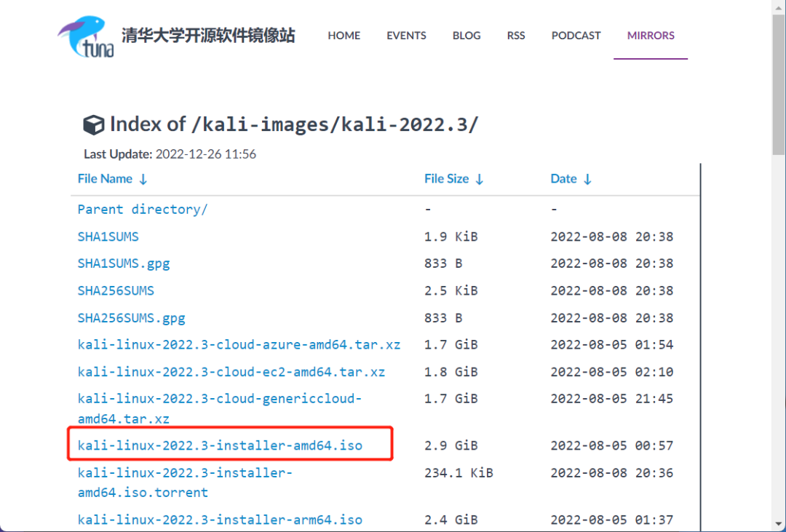Image resolution: width=786 pixels, height=532 pixels.
Task: Click the 2.5 KiB file size
Action: pos(451,291)
